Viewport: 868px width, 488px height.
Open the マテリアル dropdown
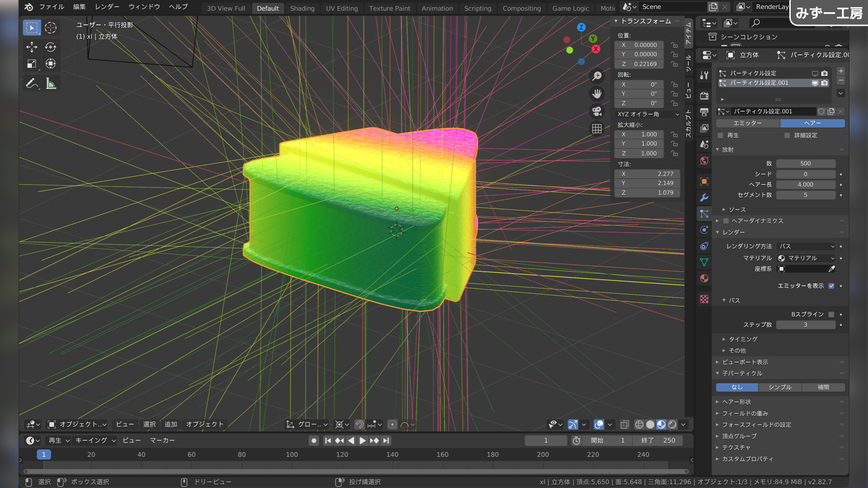(807, 258)
